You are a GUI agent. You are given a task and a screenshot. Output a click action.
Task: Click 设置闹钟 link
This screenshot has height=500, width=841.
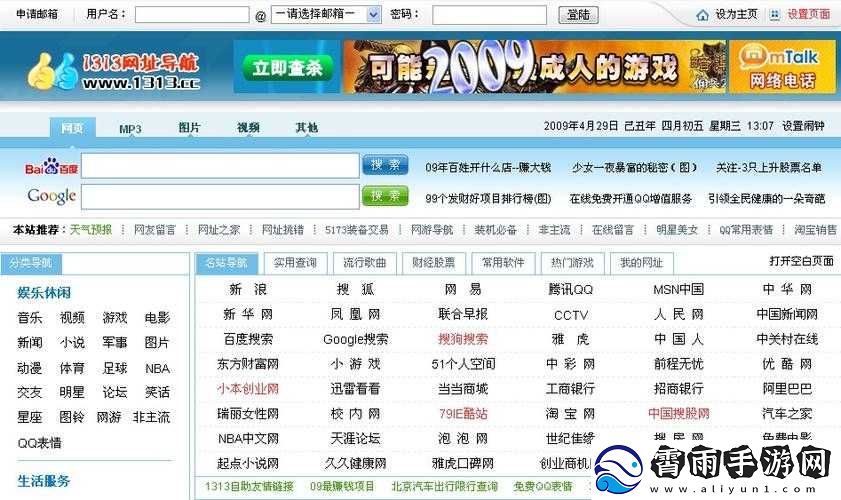(x=803, y=126)
